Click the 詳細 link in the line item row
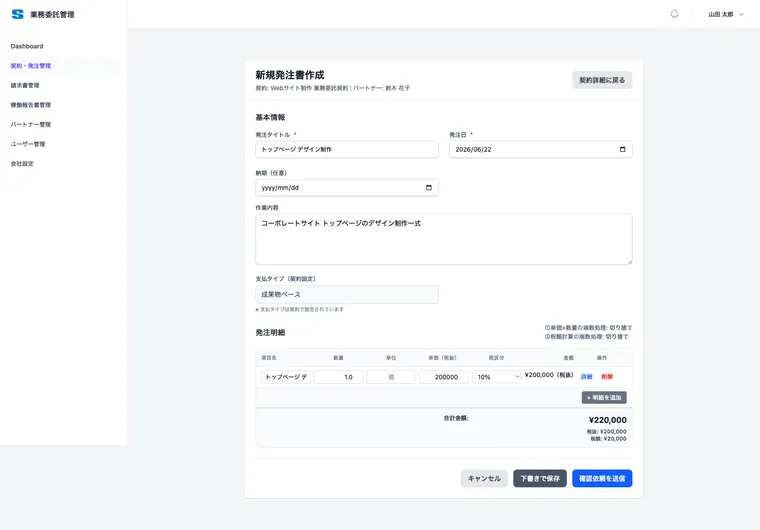Screen dimensions: 760x530 tap(586, 377)
